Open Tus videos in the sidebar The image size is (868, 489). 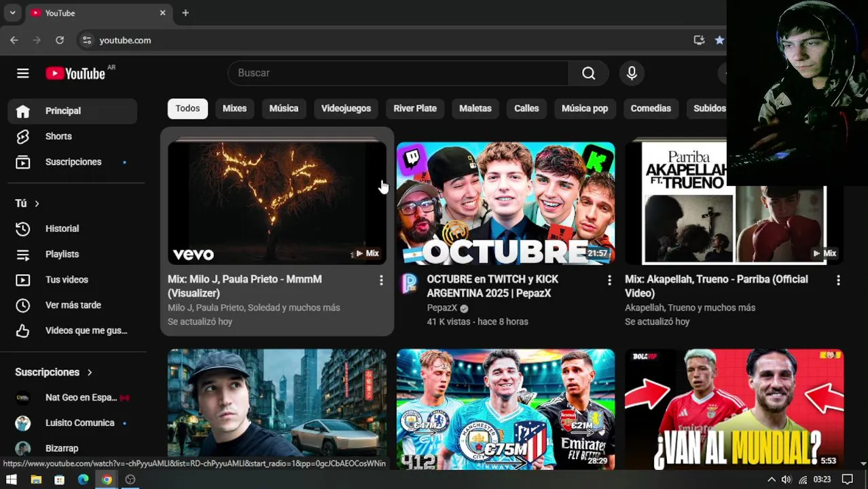pyautogui.click(x=73, y=280)
